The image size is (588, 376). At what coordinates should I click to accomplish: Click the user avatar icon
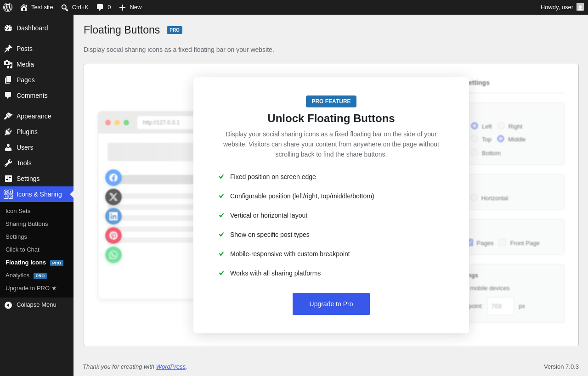pyautogui.click(x=580, y=7)
